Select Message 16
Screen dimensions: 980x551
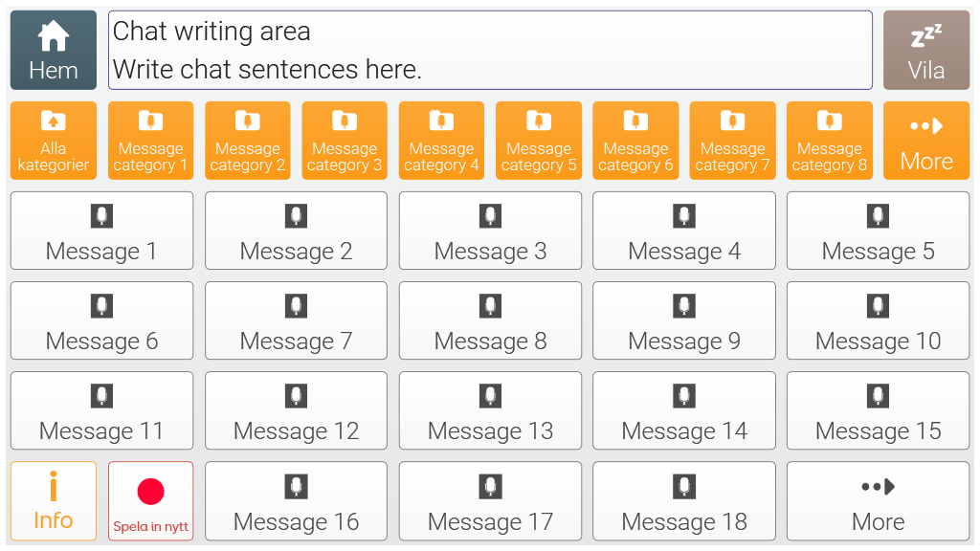point(296,501)
